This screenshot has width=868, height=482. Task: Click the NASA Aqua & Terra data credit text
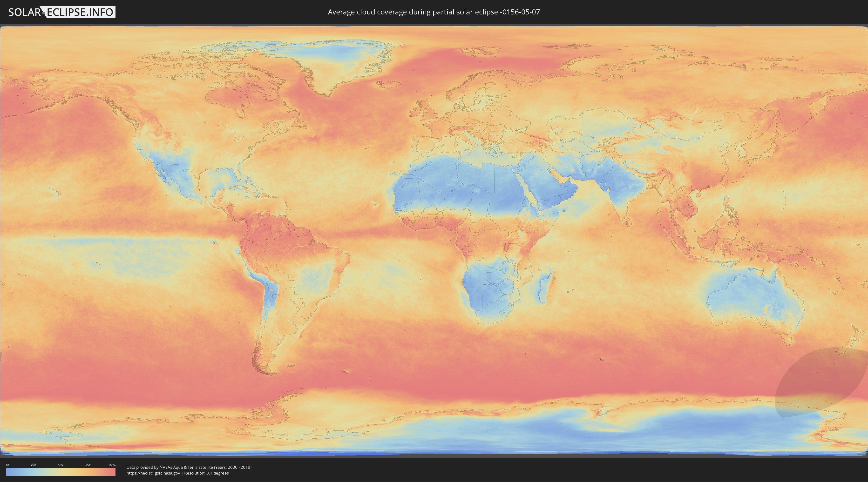189,467
